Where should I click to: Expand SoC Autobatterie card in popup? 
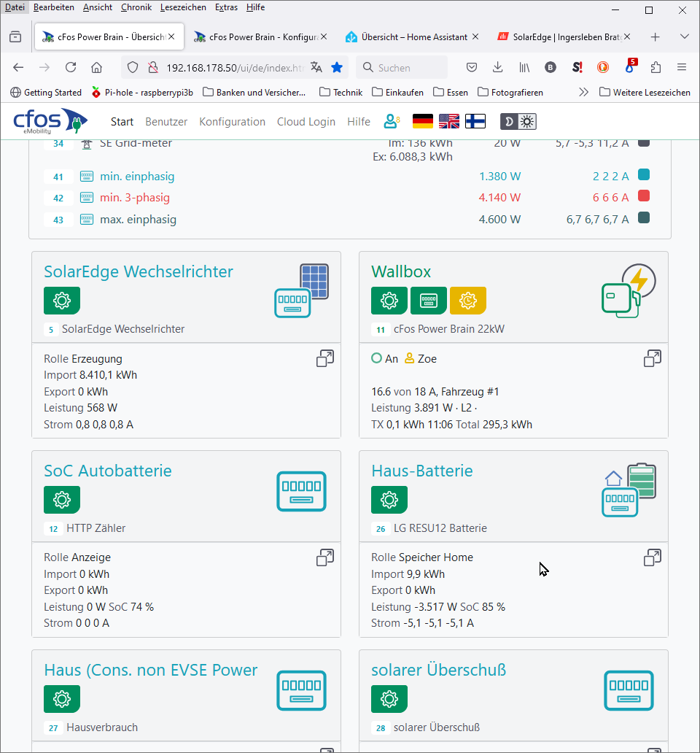[x=324, y=557]
